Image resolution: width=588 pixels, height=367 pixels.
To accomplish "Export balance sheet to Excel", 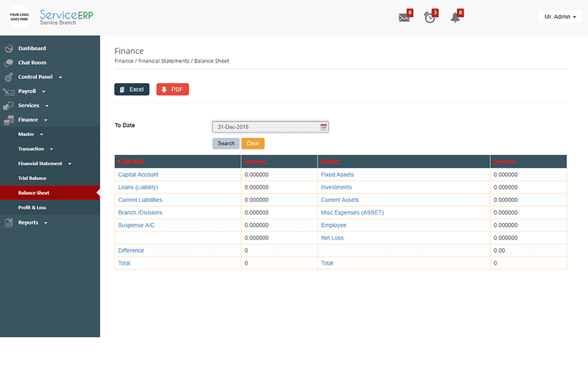I will click(x=131, y=89).
